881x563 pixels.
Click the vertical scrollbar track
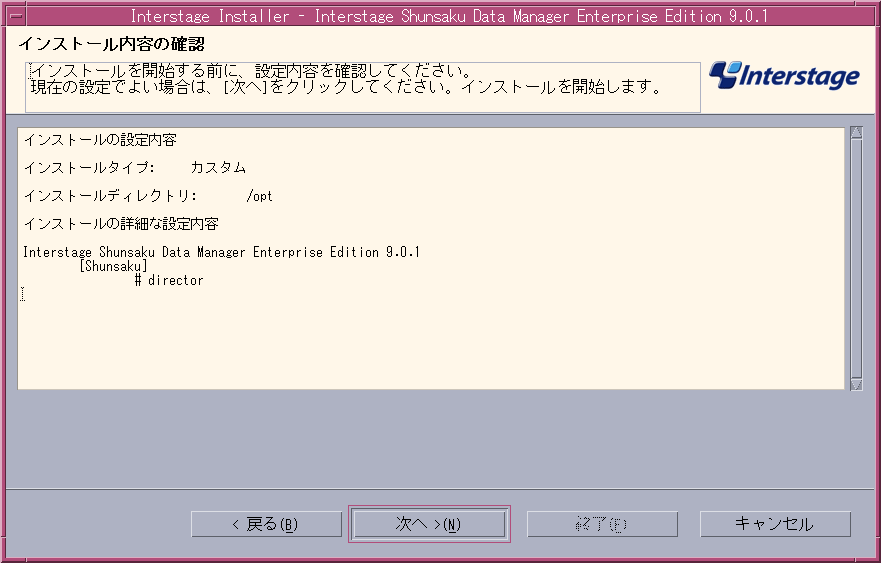(x=856, y=258)
